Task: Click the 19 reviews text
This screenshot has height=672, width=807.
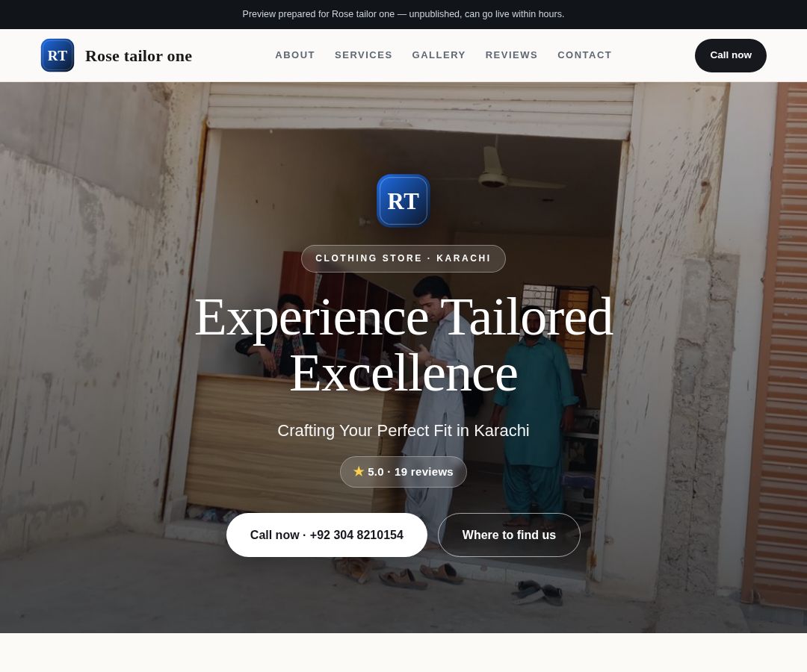Action: point(424,472)
